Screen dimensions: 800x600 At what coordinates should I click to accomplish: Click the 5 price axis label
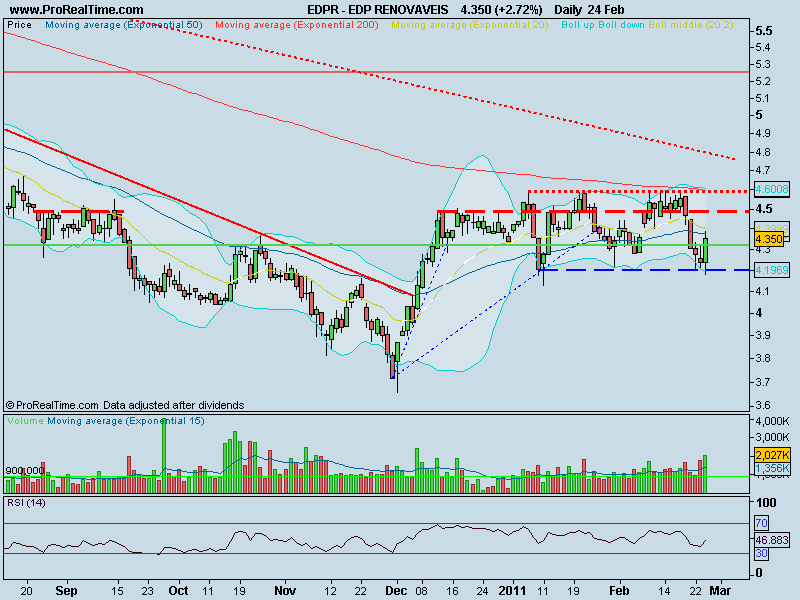(759, 115)
